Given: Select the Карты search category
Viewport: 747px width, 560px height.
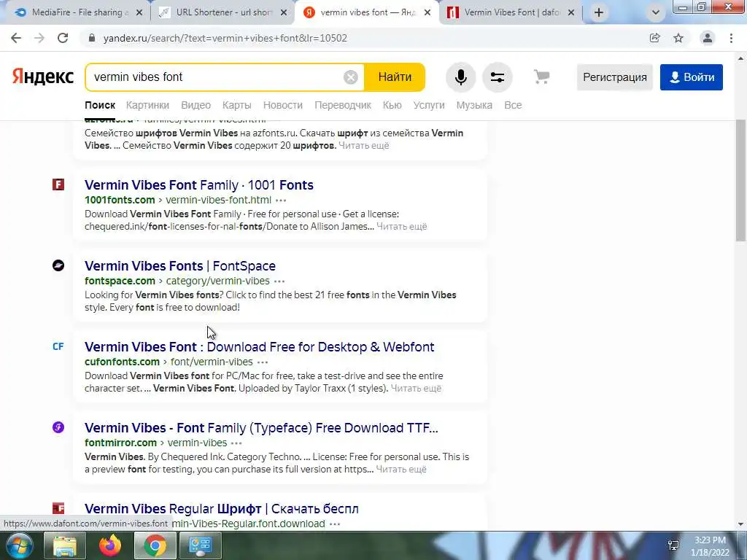Looking at the screenshot, I should tap(237, 105).
